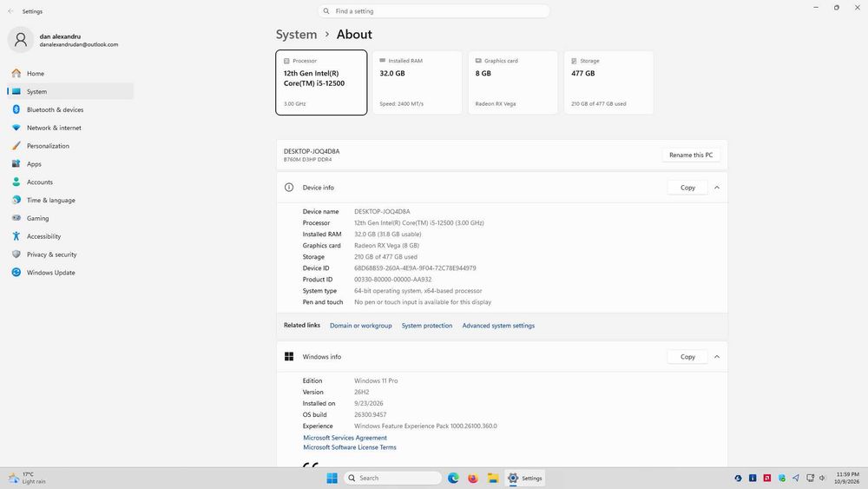Click the dark blue circular tray icon

738,478
